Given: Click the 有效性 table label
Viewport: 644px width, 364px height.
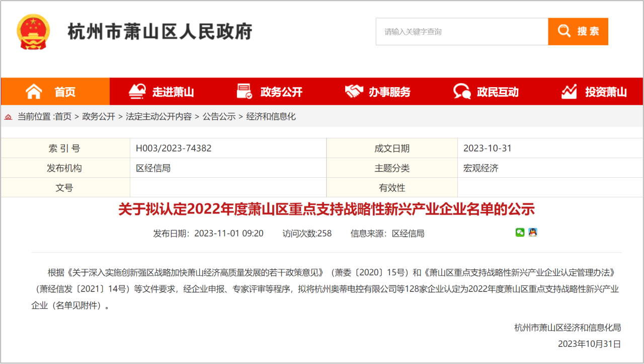Looking at the screenshot, I should [x=392, y=188].
